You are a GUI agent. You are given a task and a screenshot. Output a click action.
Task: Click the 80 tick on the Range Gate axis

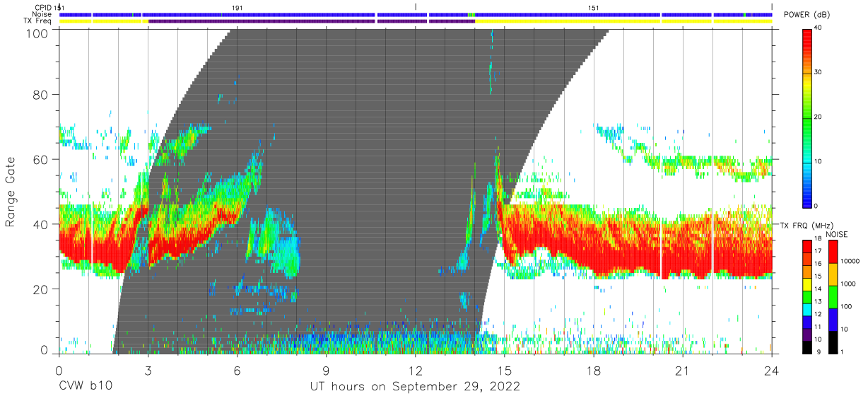tap(41, 95)
